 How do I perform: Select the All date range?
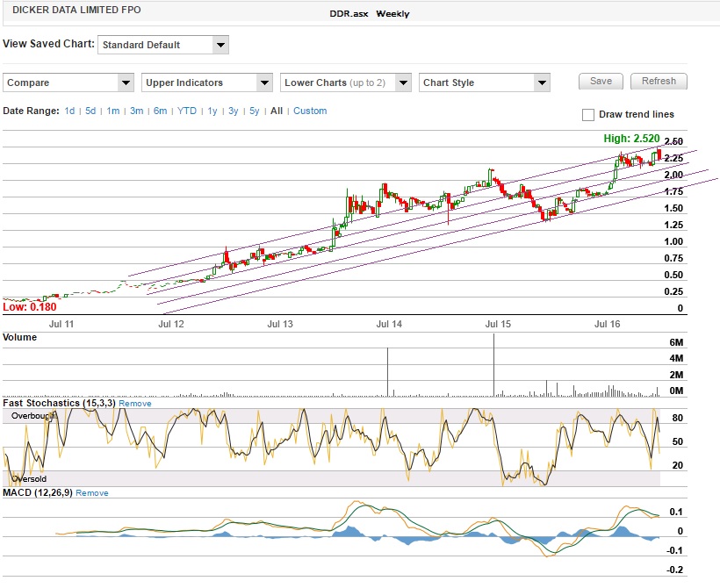(277, 111)
